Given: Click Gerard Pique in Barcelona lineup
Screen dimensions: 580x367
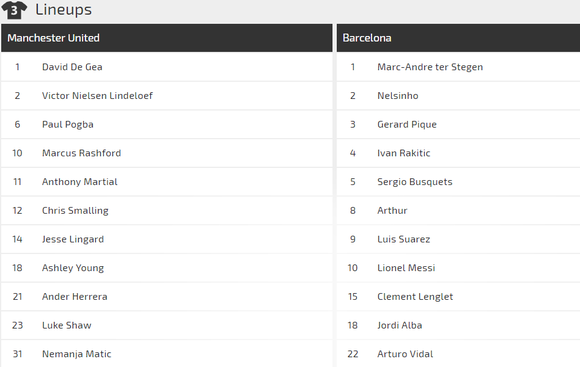Looking at the screenshot, I should pos(407,124).
